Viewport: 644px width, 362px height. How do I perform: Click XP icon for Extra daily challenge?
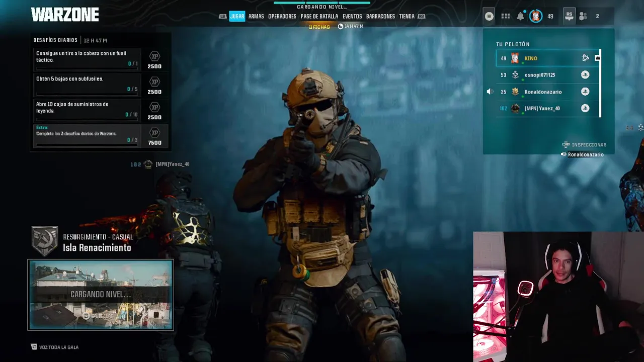coord(155,133)
